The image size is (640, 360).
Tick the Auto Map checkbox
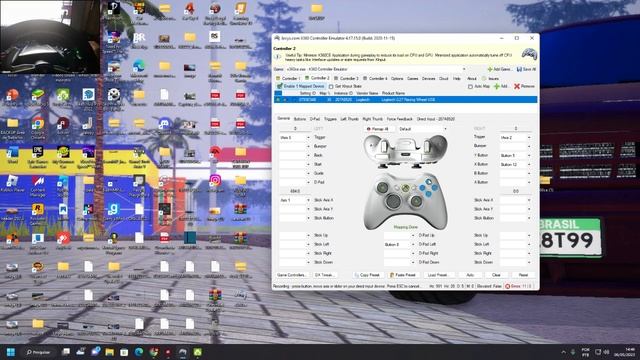pyautogui.click(x=470, y=87)
